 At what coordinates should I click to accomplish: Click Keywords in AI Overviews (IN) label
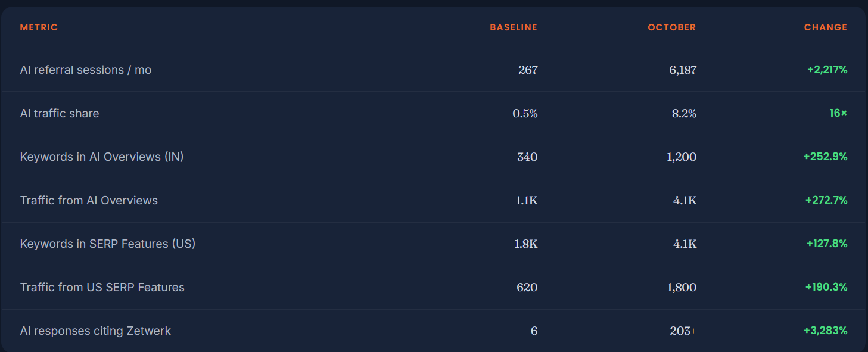click(x=102, y=157)
